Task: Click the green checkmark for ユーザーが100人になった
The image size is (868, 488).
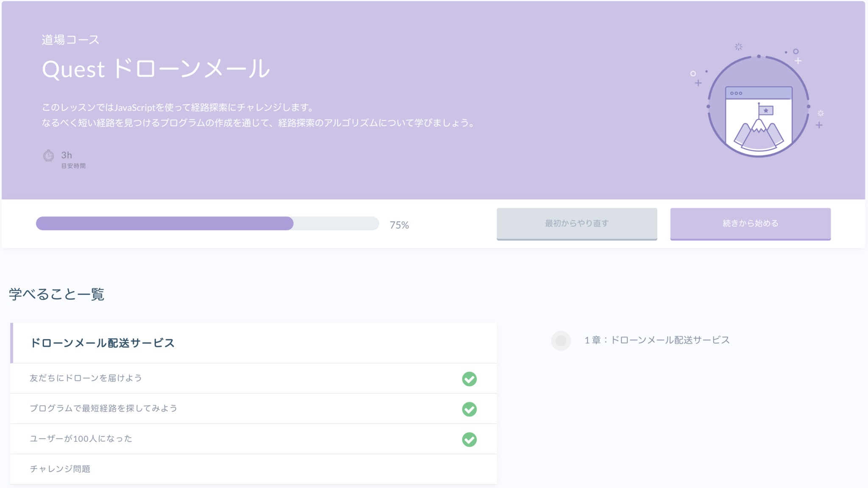Action: pos(469,439)
